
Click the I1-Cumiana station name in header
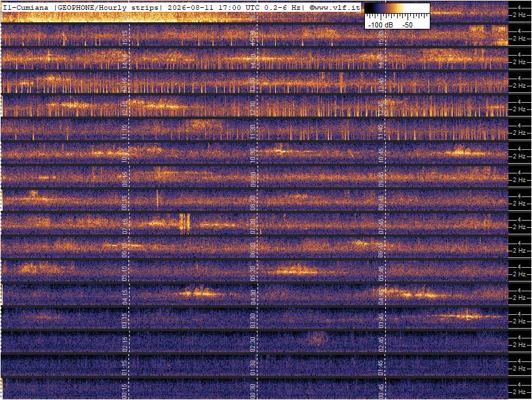26,7
